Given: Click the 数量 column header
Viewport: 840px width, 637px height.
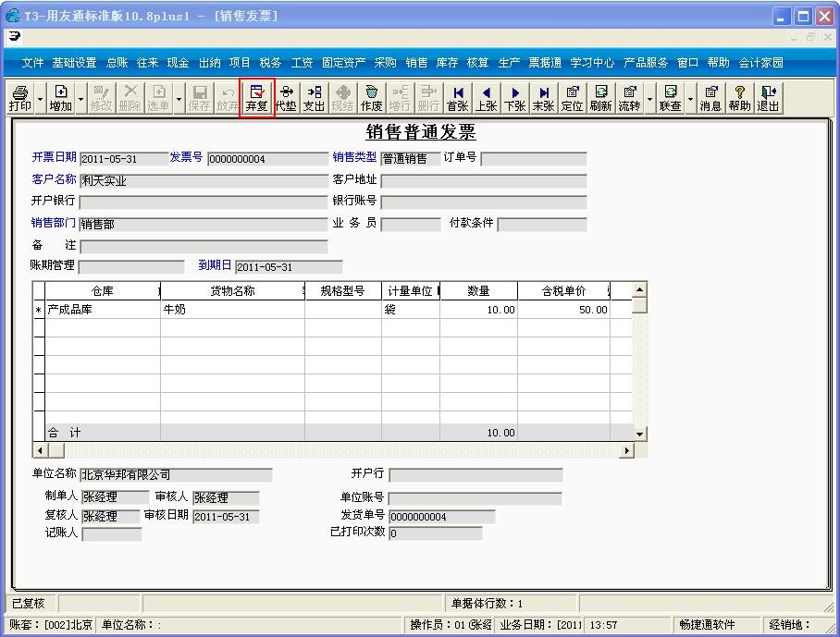Looking at the screenshot, I should click(478, 290).
